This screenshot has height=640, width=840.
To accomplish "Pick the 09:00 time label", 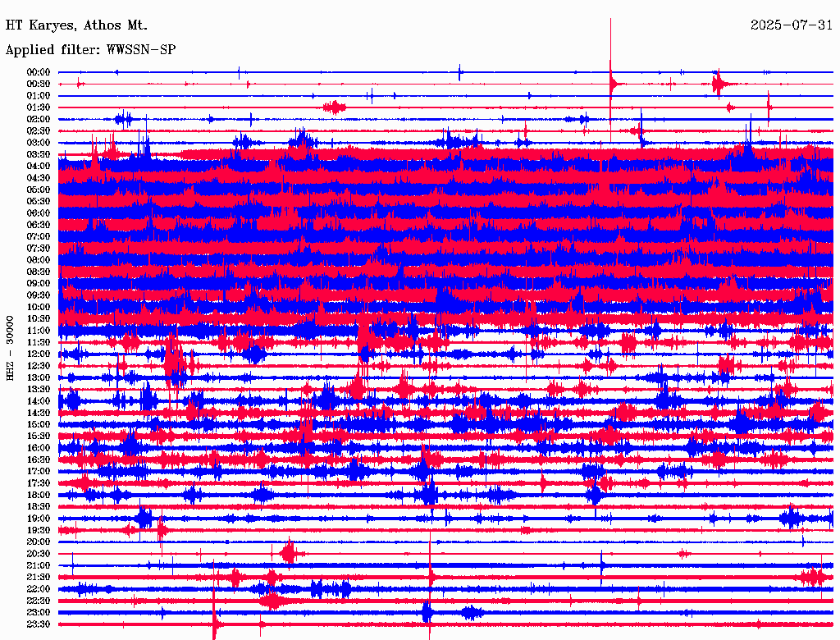I will (x=39, y=284).
